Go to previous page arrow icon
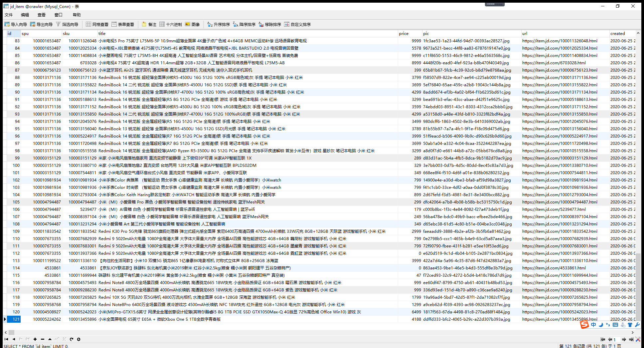Image resolution: width=644 pixels, height=348 pixels. (x=610, y=339)
